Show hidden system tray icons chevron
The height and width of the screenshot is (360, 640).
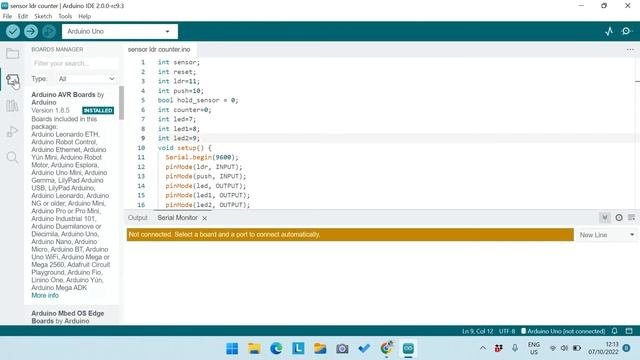pos(483,348)
